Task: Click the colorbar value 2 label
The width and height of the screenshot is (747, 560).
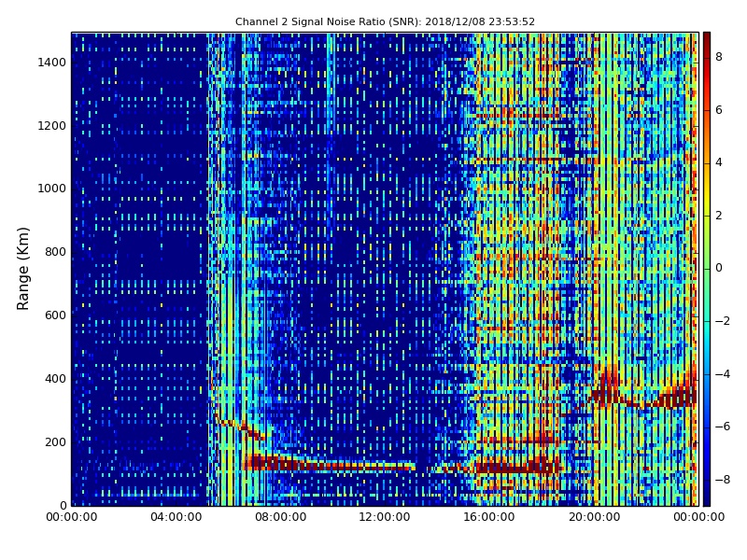Action: coord(719,216)
